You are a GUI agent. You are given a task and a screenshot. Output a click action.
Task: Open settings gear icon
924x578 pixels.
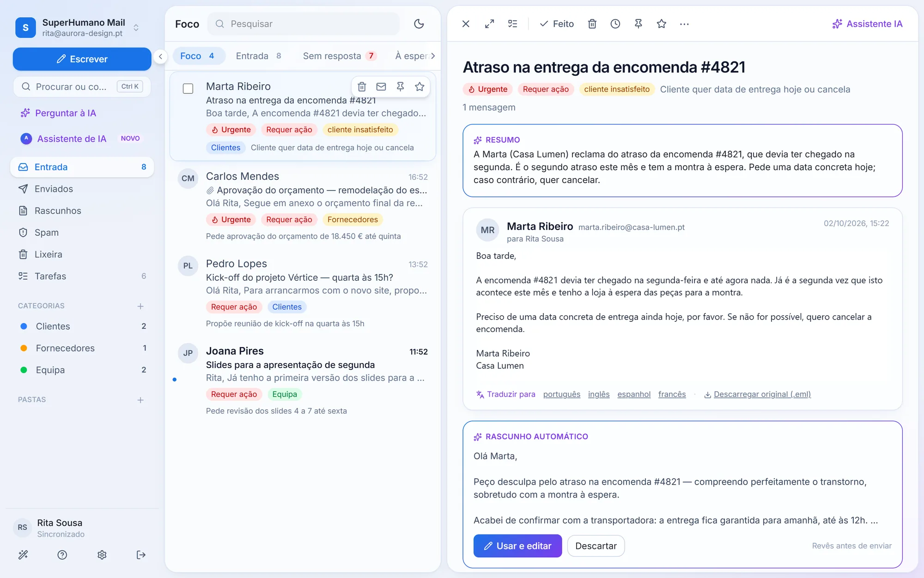click(x=102, y=555)
